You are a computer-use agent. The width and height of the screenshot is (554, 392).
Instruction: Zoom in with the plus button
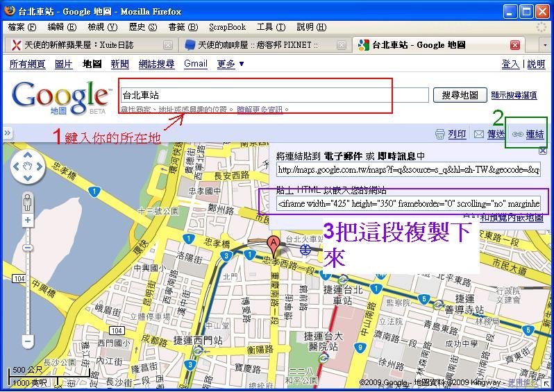28,221
